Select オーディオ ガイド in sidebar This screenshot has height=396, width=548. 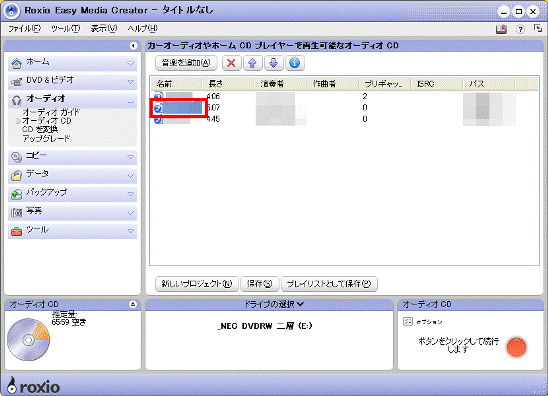tap(51, 112)
